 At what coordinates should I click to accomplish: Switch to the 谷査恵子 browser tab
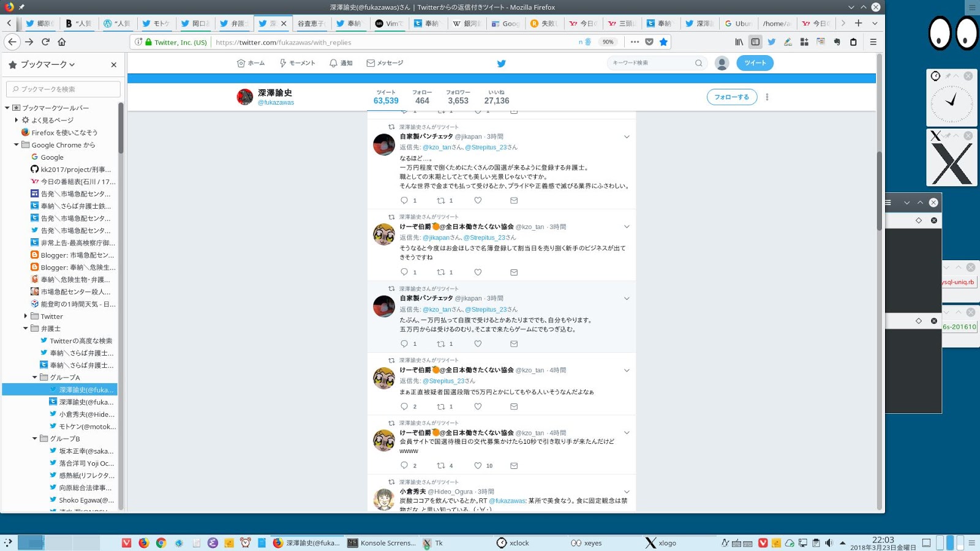tap(311, 23)
